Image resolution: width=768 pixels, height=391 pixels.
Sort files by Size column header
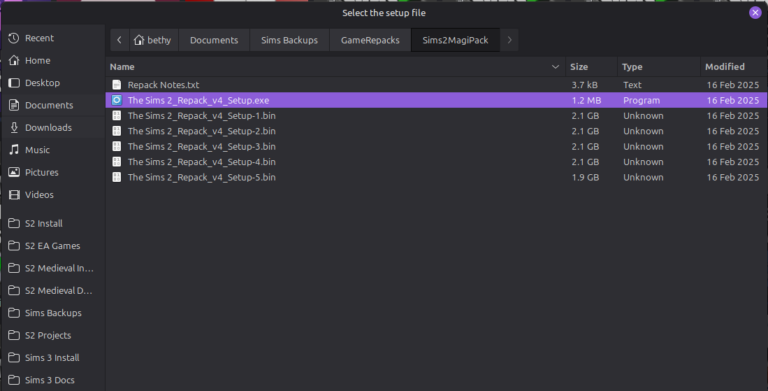(x=592, y=67)
